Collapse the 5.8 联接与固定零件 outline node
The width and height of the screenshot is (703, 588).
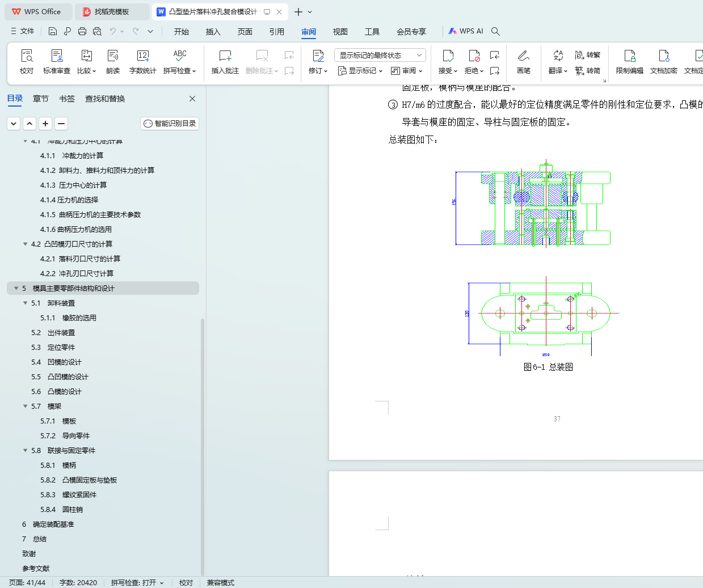pos(25,451)
